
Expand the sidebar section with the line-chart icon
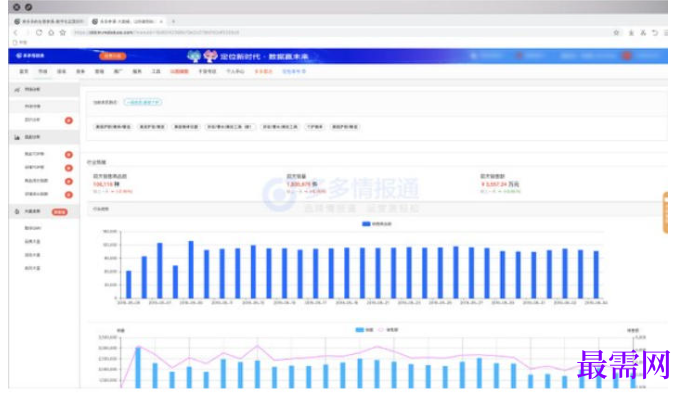coord(44,90)
